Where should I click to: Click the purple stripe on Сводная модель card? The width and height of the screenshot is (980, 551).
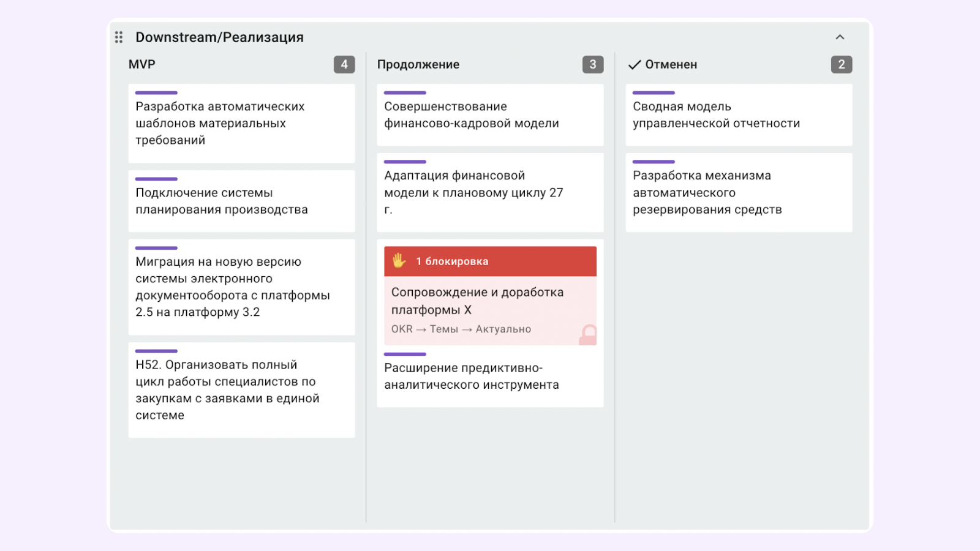(654, 93)
